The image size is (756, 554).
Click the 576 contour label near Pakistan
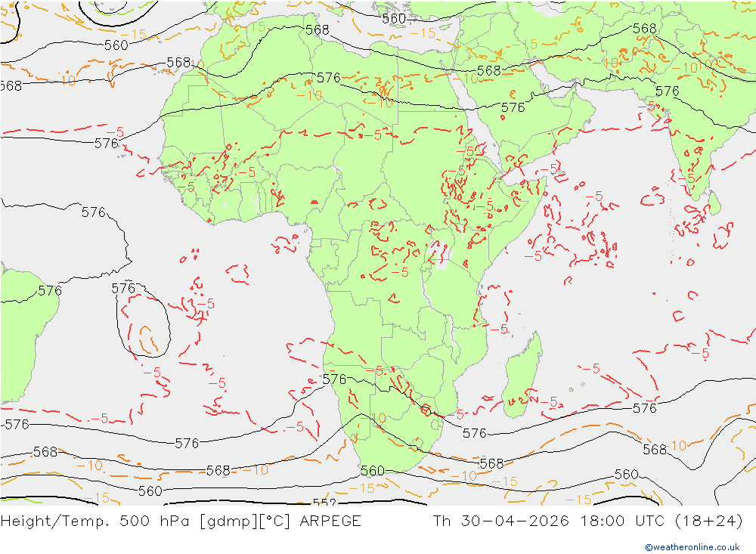click(x=668, y=91)
